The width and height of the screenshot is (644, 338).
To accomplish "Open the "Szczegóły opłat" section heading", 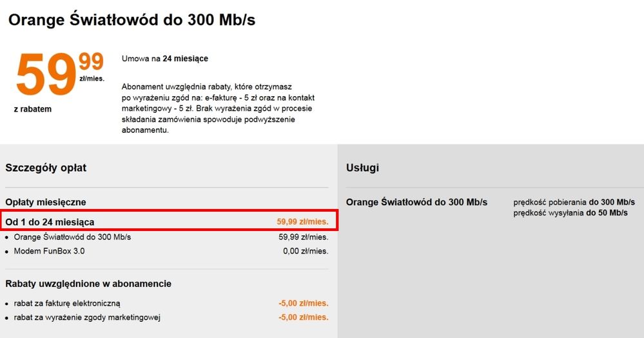I will 46,168.
